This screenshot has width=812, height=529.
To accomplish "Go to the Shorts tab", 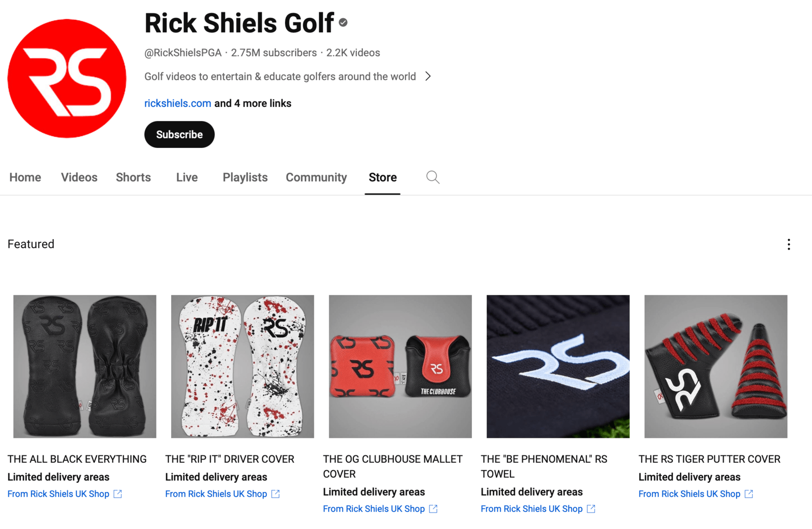I will [x=133, y=177].
